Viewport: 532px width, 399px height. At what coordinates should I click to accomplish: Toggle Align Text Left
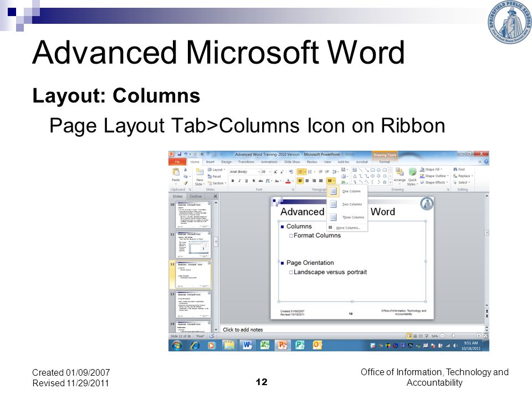[300, 181]
